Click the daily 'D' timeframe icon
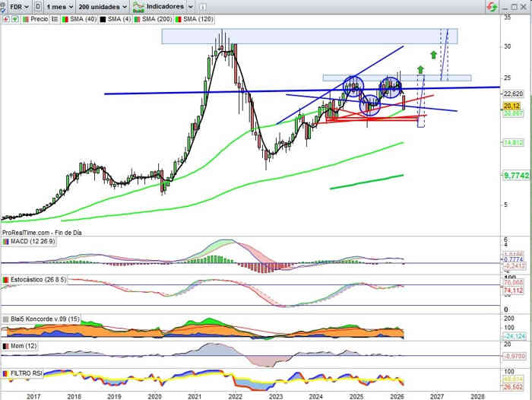This screenshot has width=532, height=400. pyautogui.click(x=38, y=6)
